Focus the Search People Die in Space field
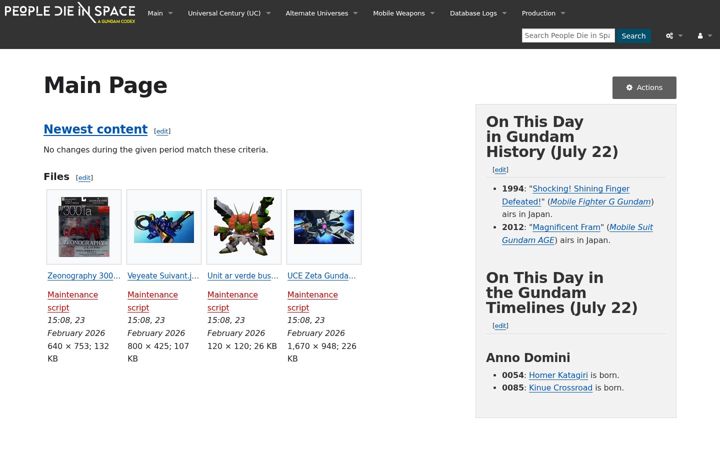 (568, 35)
